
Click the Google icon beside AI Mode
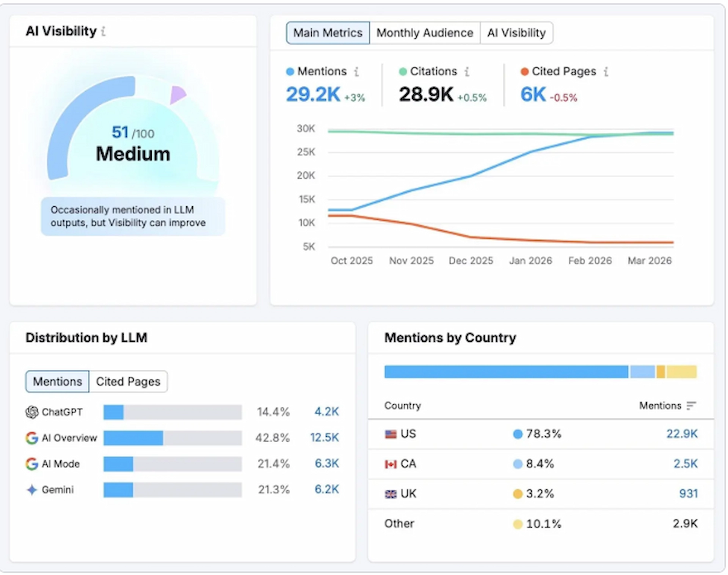[x=32, y=463]
